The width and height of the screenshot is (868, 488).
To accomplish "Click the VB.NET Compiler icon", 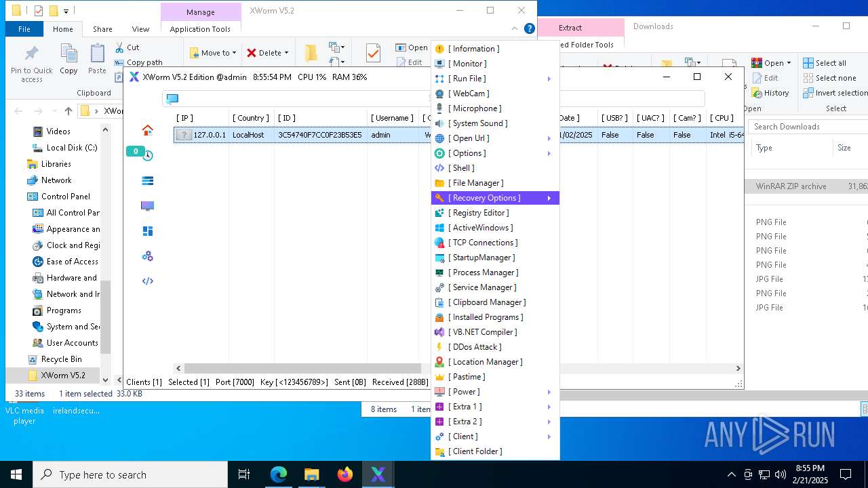I will [439, 332].
